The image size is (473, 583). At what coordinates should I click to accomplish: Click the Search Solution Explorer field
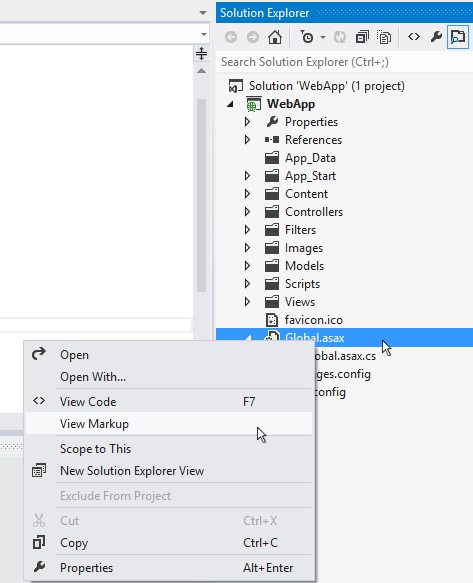[x=344, y=62]
